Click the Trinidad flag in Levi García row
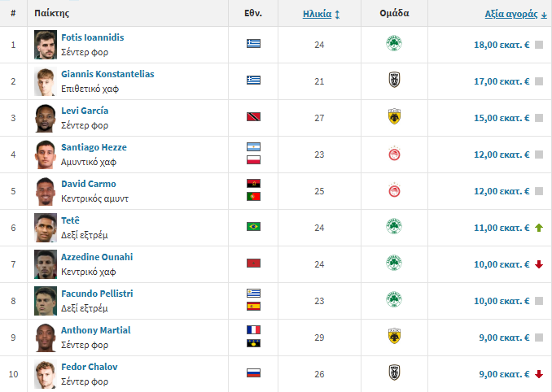This screenshot has height=392, width=552. coord(253,117)
